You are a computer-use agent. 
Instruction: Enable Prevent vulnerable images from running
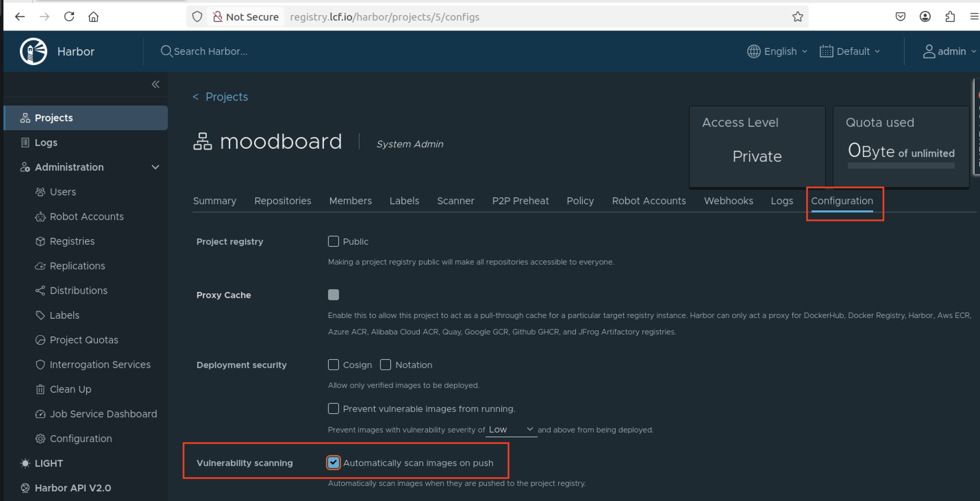tap(333, 408)
